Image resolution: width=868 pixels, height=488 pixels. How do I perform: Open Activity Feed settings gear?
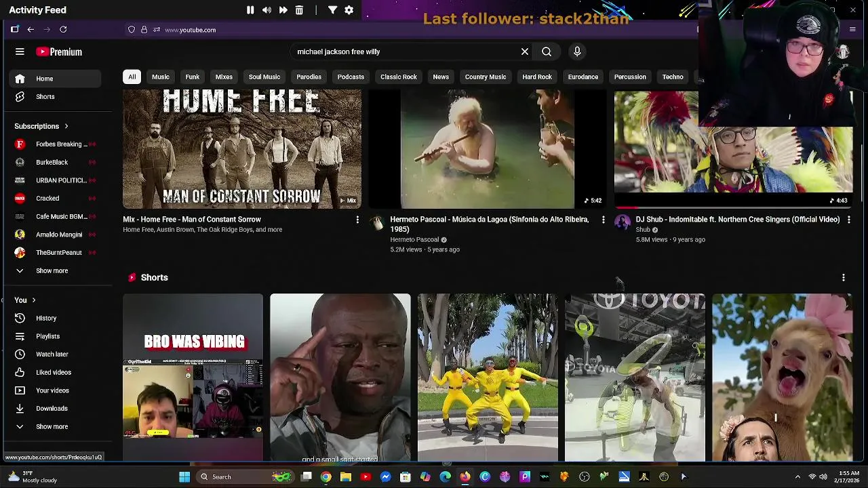(349, 10)
